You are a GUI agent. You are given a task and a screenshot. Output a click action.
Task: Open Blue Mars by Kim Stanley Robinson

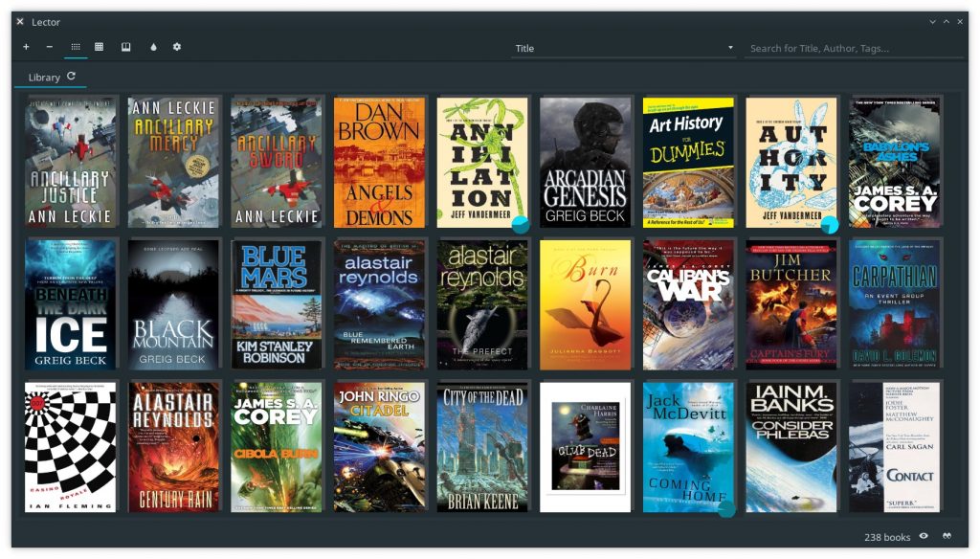pos(275,302)
